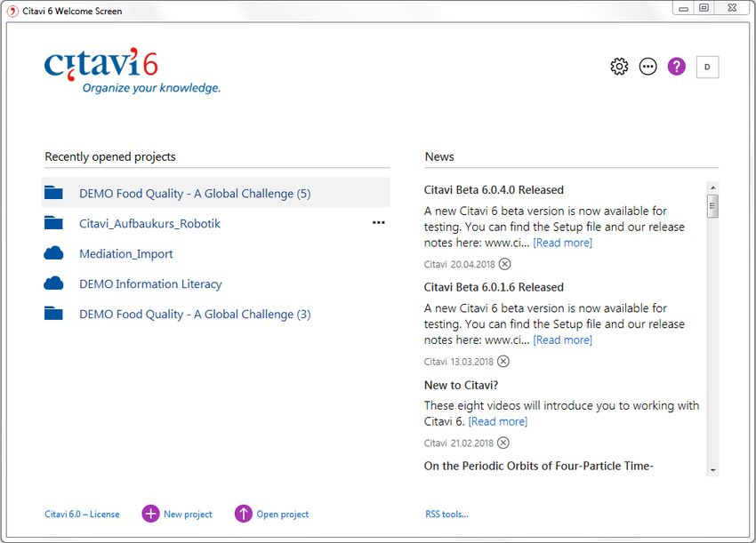Screen dimensions: 756x543
Task: Click the Citavi 13.03.2018 date text
Action: point(459,362)
